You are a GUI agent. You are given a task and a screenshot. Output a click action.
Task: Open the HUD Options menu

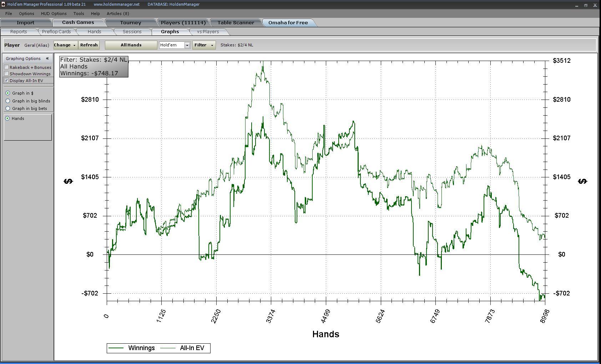(54, 14)
